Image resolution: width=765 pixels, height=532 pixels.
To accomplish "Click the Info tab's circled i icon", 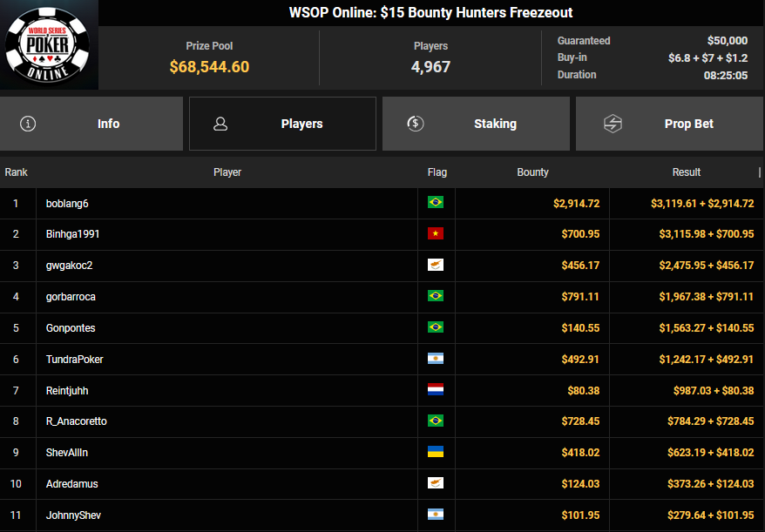I will [28, 124].
